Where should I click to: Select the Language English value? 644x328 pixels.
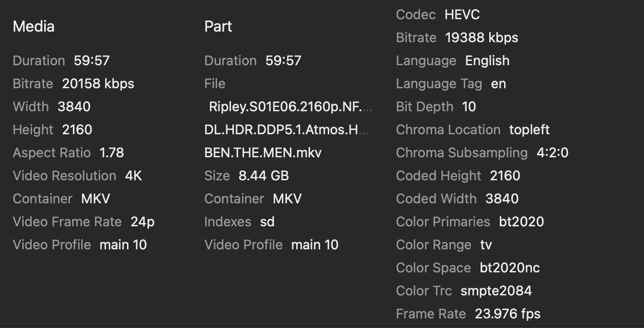tap(487, 60)
